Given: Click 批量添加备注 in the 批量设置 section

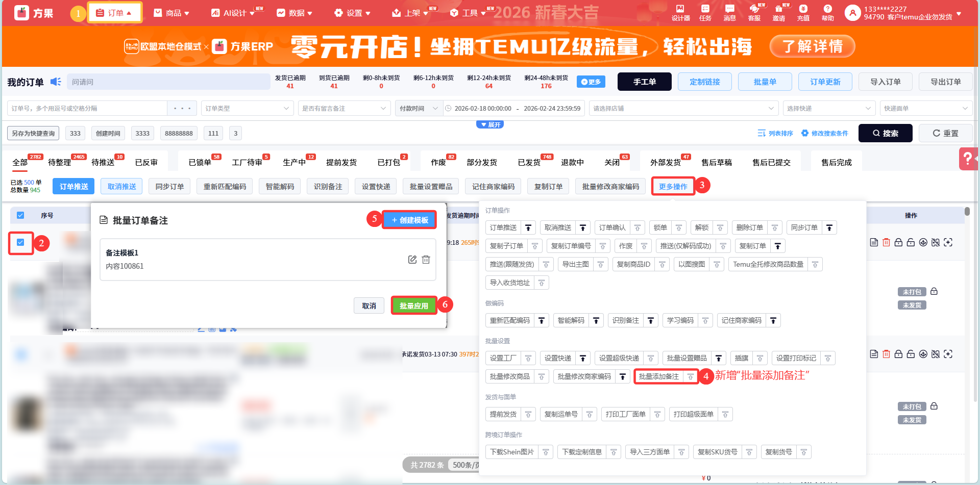Looking at the screenshot, I should [659, 376].
